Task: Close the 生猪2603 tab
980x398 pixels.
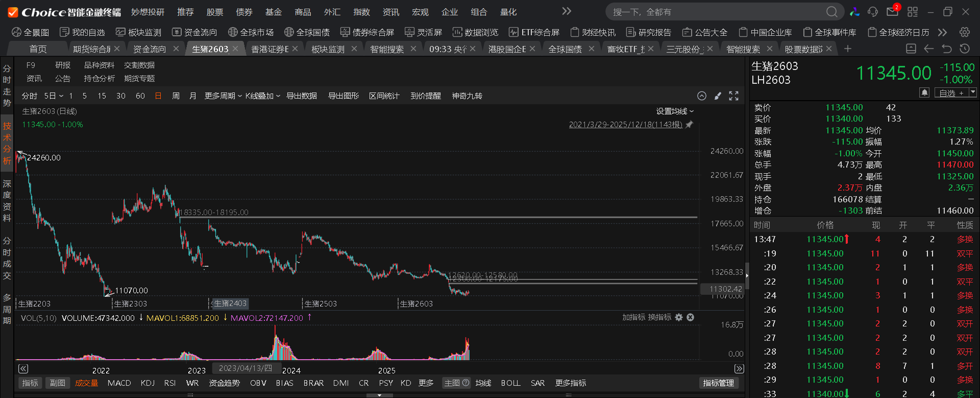Action: pyautogui.click(x=235, y=49)
